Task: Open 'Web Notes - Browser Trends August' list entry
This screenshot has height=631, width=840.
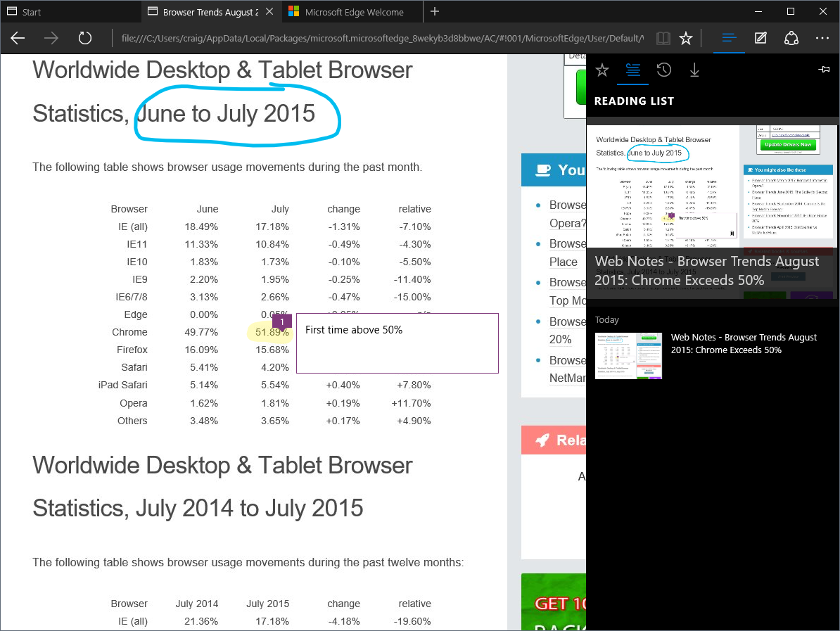Action: pyautogui.click(x=744, y=344)
